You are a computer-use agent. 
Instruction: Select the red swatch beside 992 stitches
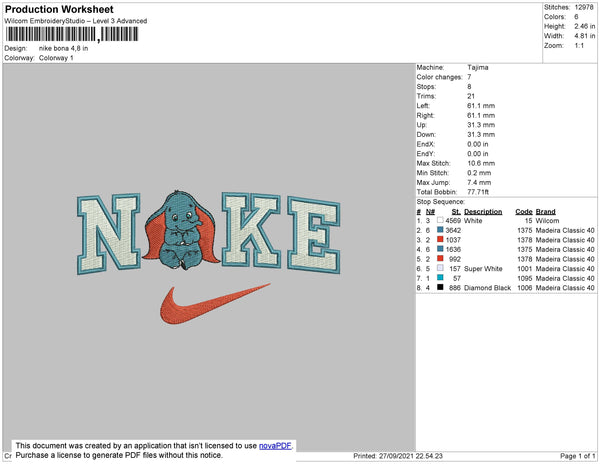click(440, 259)
